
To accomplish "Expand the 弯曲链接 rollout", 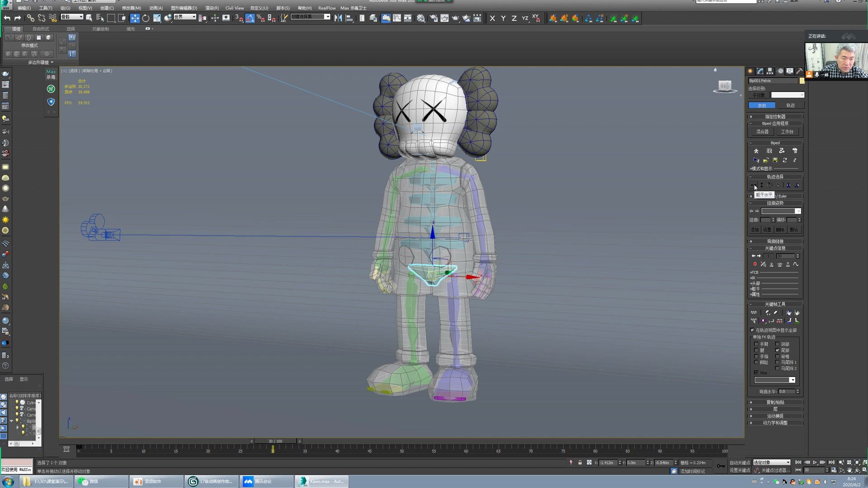I will point(775,241).
